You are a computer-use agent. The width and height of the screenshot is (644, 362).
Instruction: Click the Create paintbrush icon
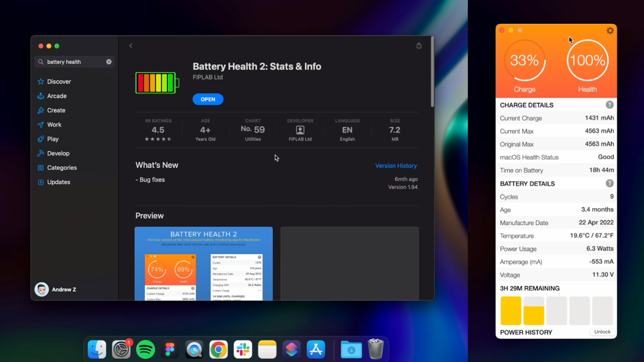pyautogui.click(x=41, y=110)
